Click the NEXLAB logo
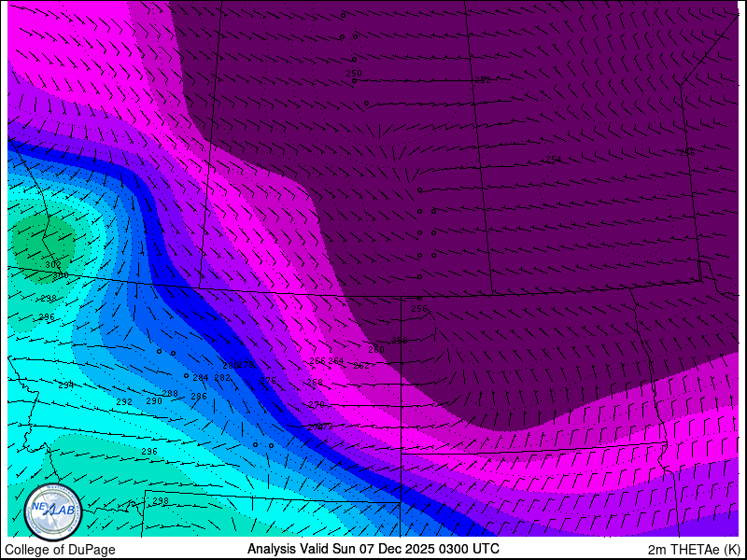The width and height of the screenshot is (747, 560). (53, 511)
